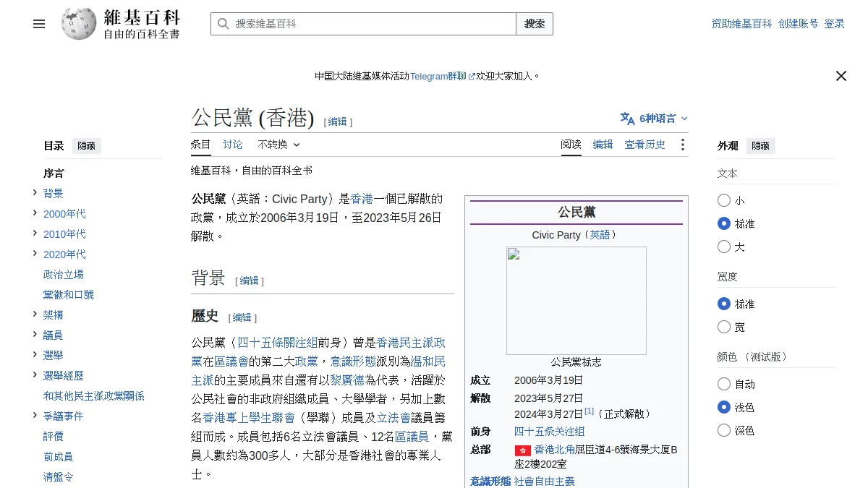Expand the 2010年代 section in contents
Viewport: 868px width, 488px height.
(x=35, y=233)
